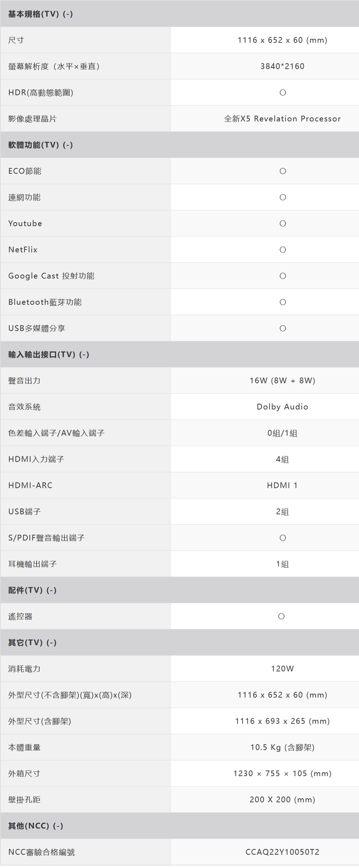Image resolution: width=359 pixels, height=868 pixels.
Task: Click the USB端子 label
Action: 24,512
